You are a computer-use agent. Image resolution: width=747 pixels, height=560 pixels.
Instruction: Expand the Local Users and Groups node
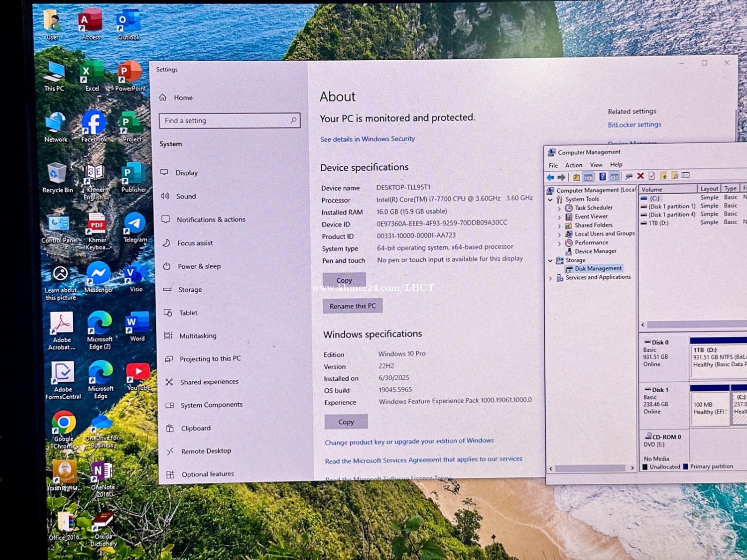559,234
